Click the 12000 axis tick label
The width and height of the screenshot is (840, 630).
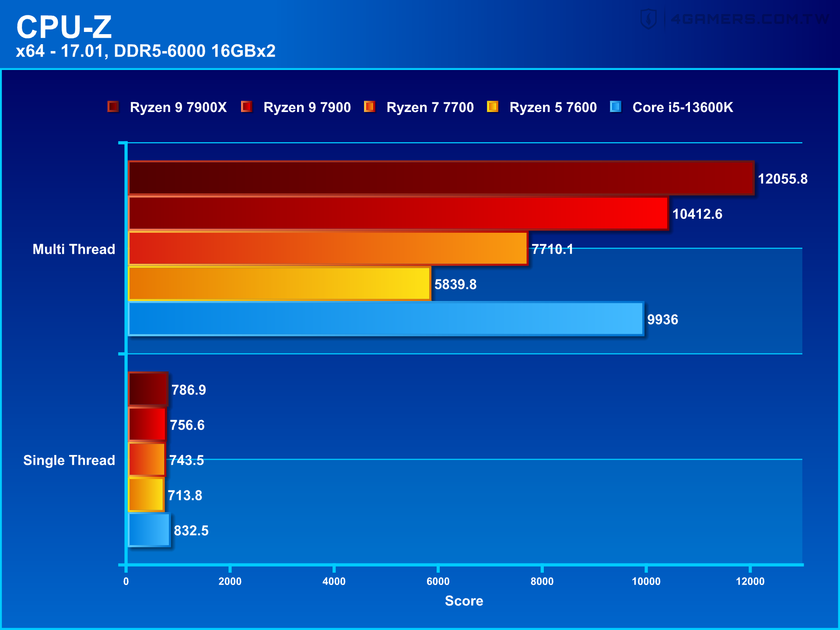click(x=750, y=581)
